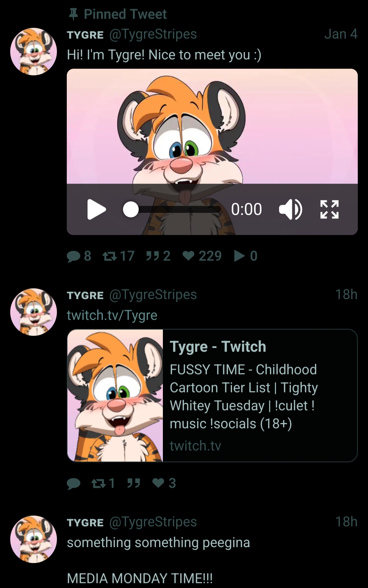Quote the twitch.tv/Tygre tweet
Viewport: 368px width, 588px height.
point(134,483)
